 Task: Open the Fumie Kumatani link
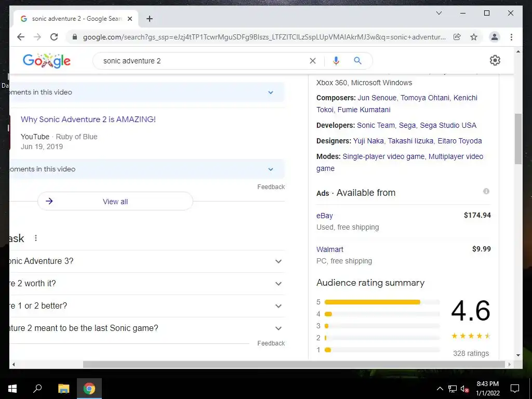coord(364,110)
